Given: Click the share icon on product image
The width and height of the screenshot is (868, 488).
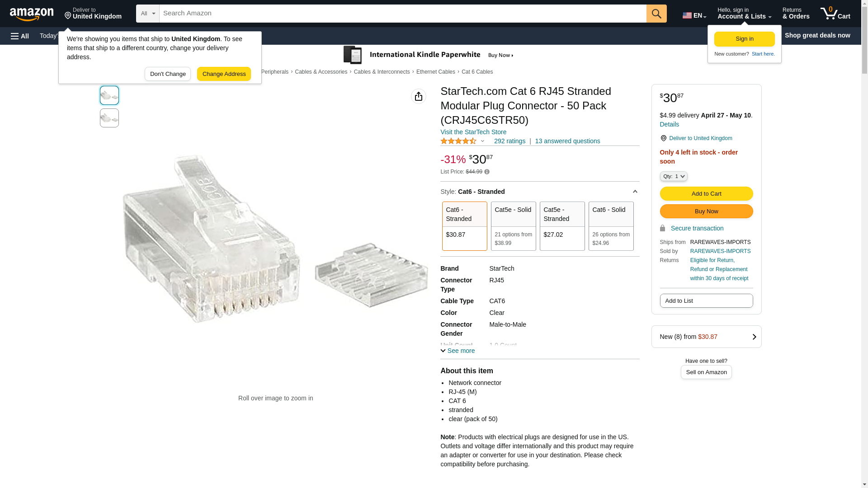Looking at the screenshot, I should (x=418, y=96).
